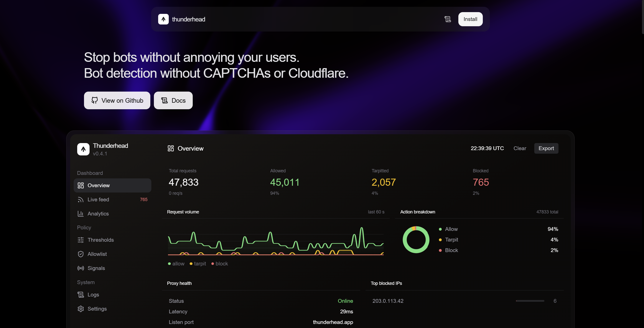Image resolution: width=644 pixels, height=328 pixels.
Task: Click the block legend under the chart
Action: (220, 264)
